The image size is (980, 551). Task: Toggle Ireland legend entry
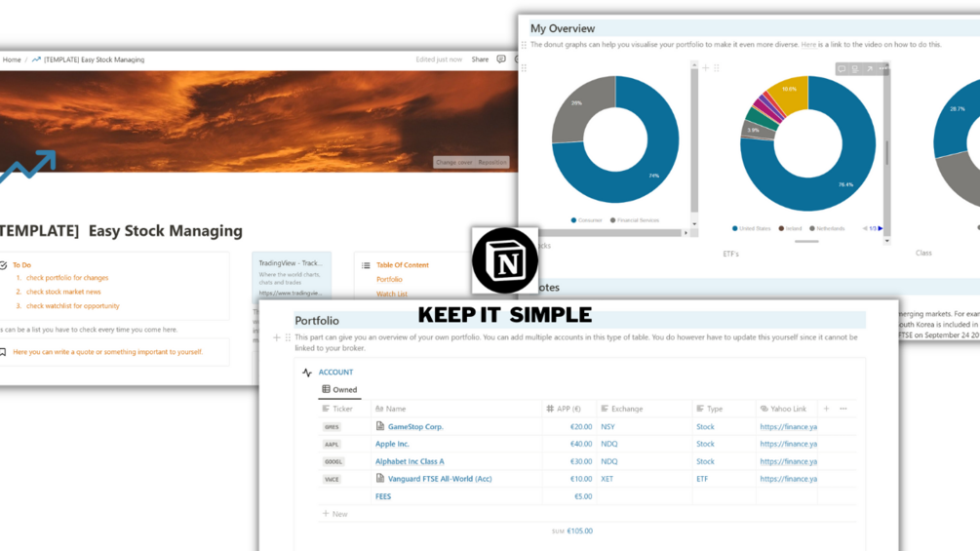point(790,228)
